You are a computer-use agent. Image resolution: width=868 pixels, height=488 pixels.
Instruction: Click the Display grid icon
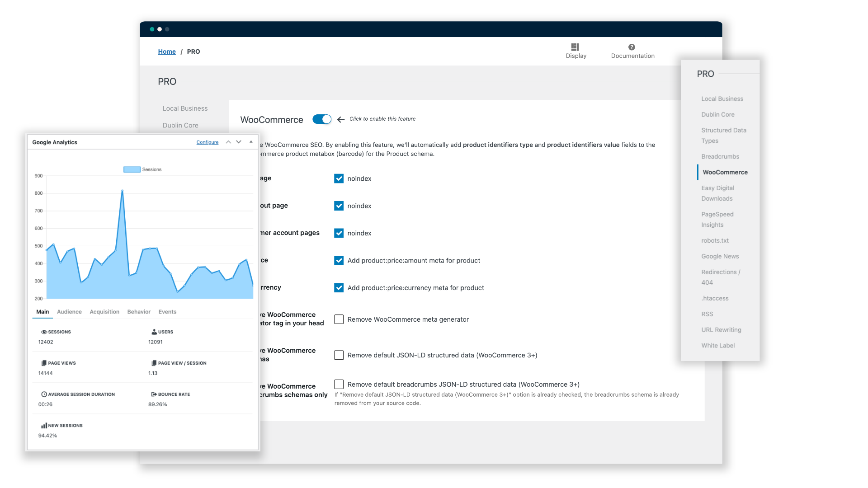coord(575,47)
